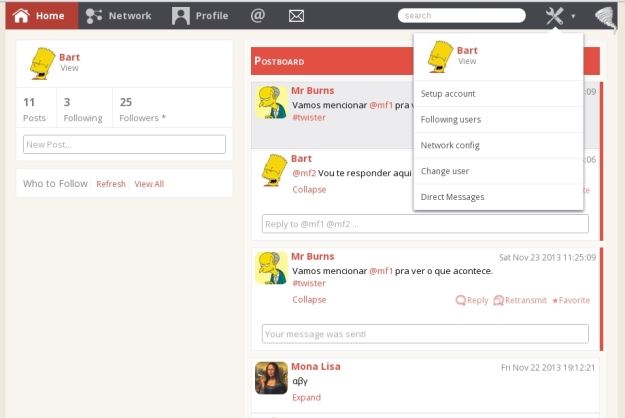Screen dimensions: 625x418
Task: Select Setup account from dropdown menu
Action: click(x=448, y=93)
